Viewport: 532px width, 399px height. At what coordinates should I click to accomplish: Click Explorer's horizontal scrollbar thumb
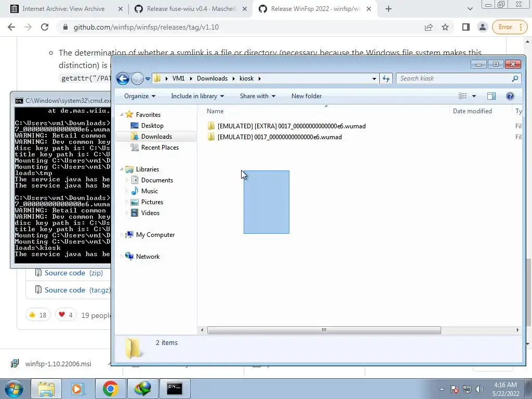(x=324, y=330)
